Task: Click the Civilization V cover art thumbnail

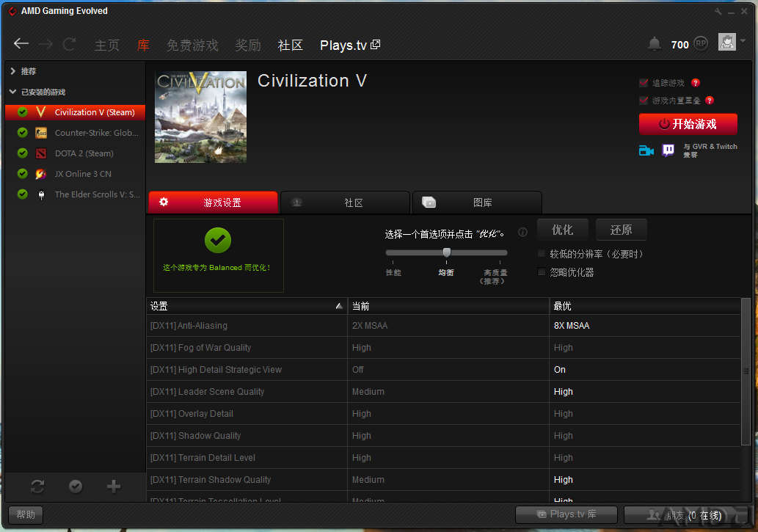Action: pyautogui.click(x=200, y=117)
